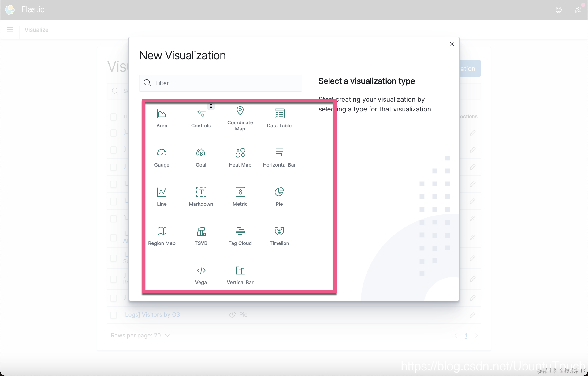This screenshot has width=588, height=376.
Task: Check the Visitors by OS row checkbox
Action: pyautogui.click(x=114, y=315)
